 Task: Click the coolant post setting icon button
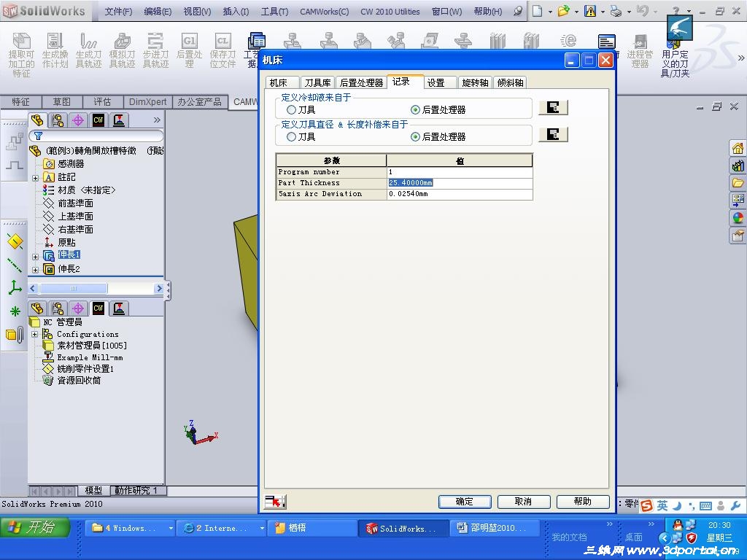[553, 108]
